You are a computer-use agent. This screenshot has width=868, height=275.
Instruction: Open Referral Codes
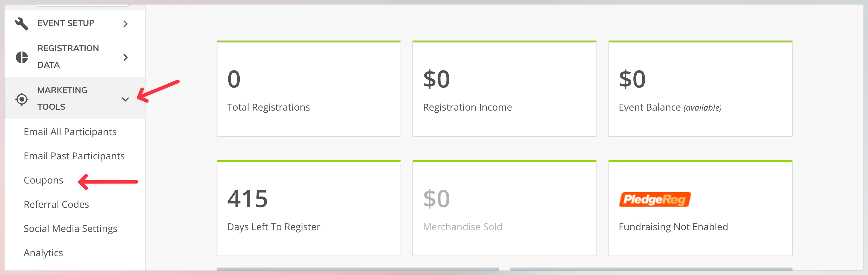point(56,204)
